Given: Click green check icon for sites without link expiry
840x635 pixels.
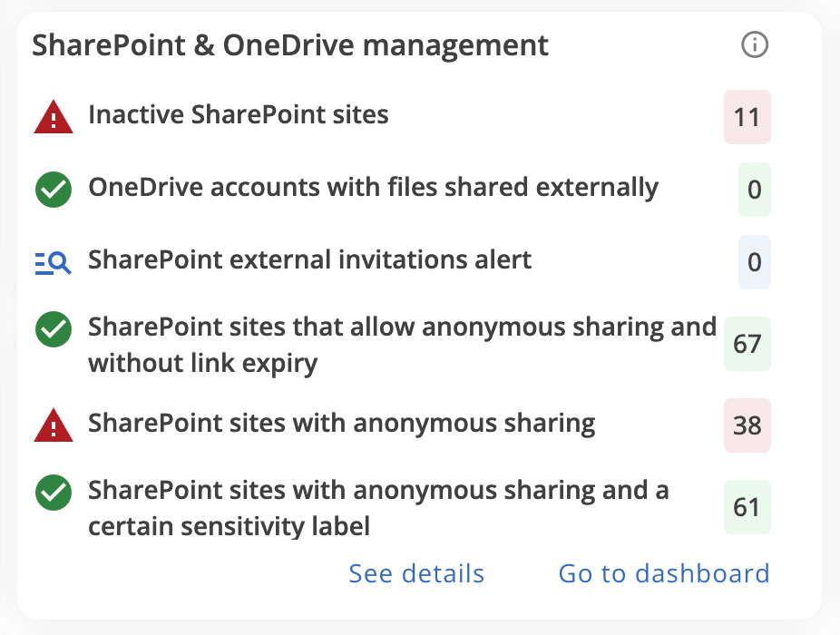Looking at the screenshot, I should [54, 329].
